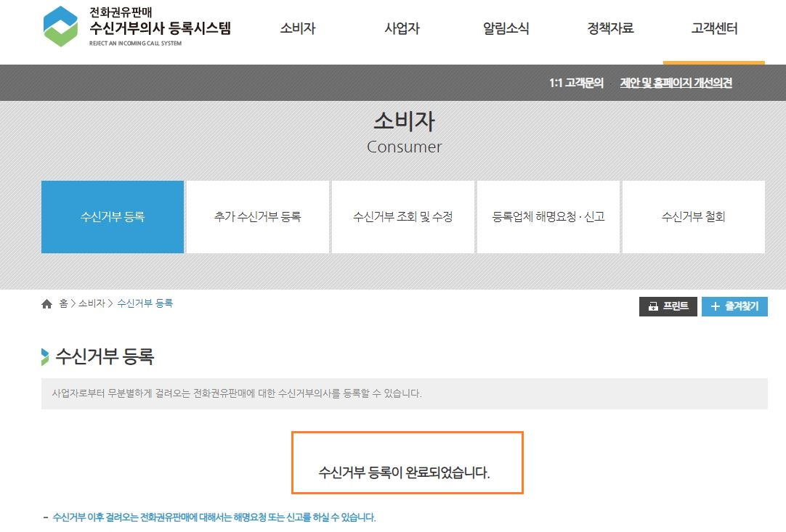Viewport: 786px width, 532px height.
Task: Click the REJECT AN INCOMING CALL SYSTEM text
Action: tap(135, 44)
